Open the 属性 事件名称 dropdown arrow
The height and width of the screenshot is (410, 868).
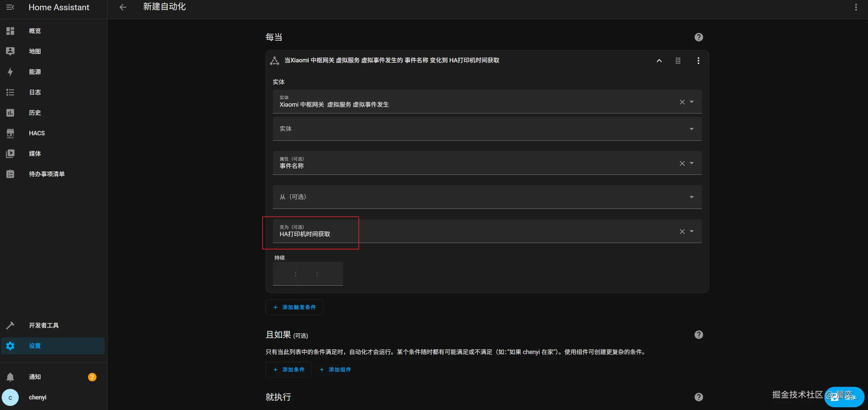click(x=692, y=163)
